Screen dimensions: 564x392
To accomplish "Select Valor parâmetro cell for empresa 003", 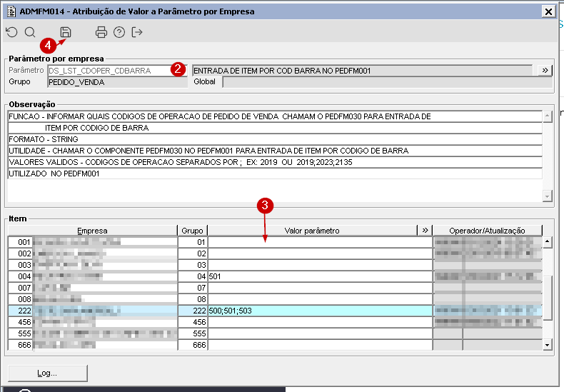I will pyautogui.click(x=320, y=265).
